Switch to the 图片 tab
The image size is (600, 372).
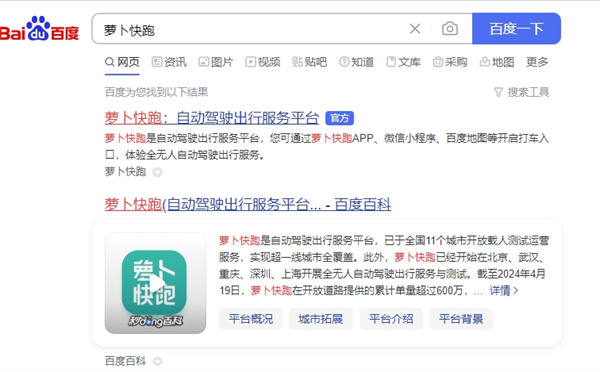click(x=216, y=62)
